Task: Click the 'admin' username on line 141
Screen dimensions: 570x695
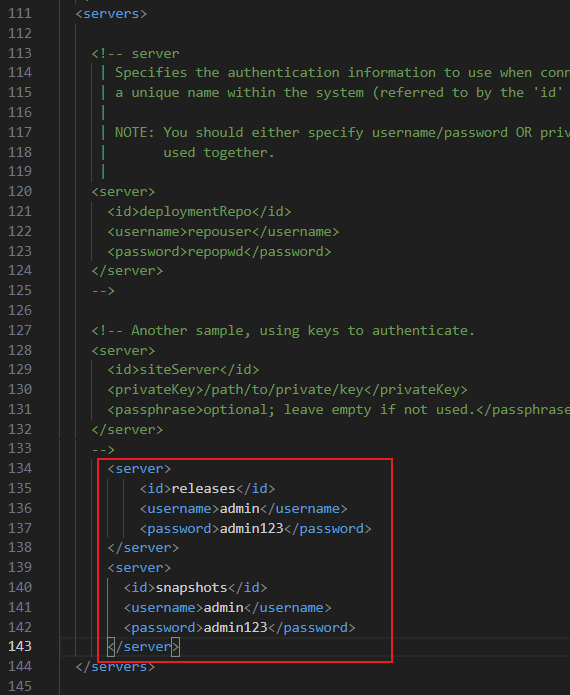Action: [224, 608]
